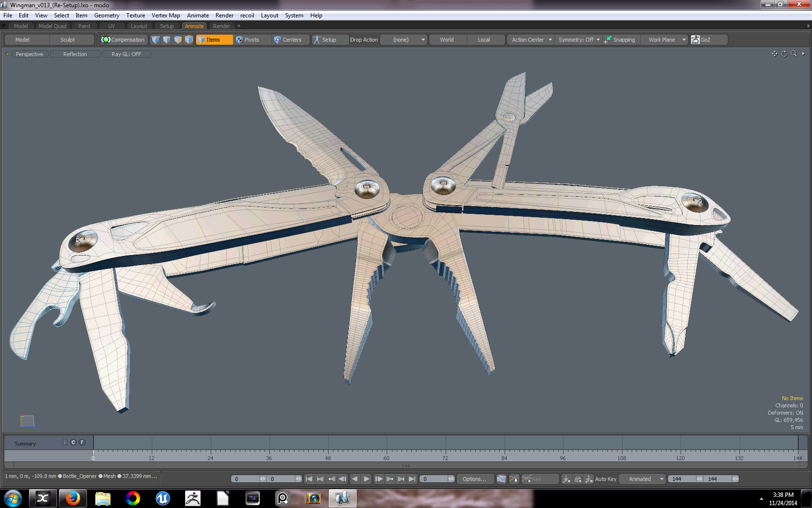
Task: Open the graph editor icon
Action: click(502, 479)
